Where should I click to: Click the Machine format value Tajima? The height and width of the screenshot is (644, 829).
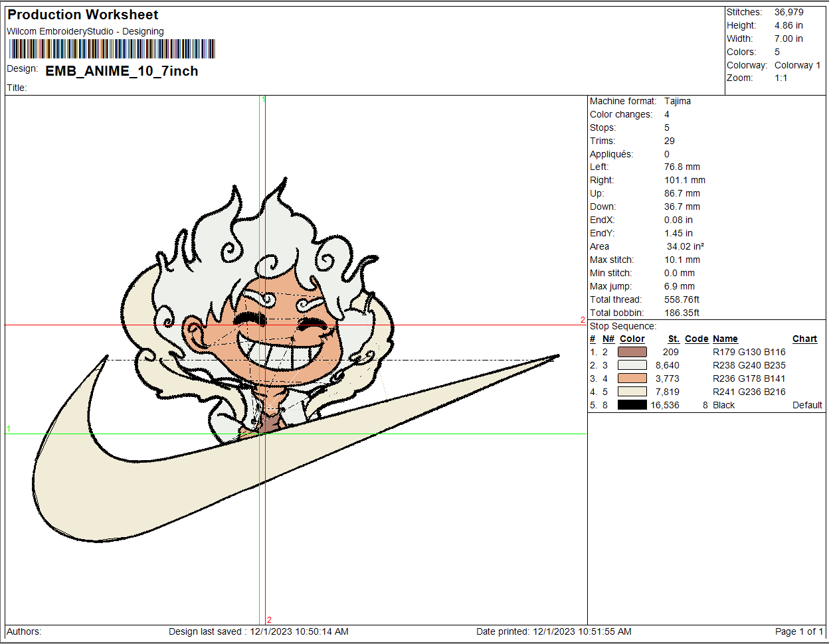tap(678, 101)
